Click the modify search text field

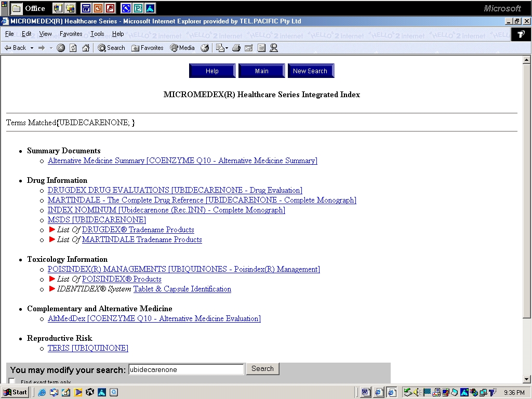point(186,369)
